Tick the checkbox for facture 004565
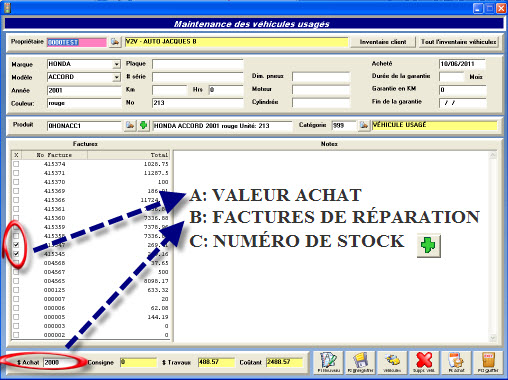Viewport: 508px width, 380px height. [16, 281]
